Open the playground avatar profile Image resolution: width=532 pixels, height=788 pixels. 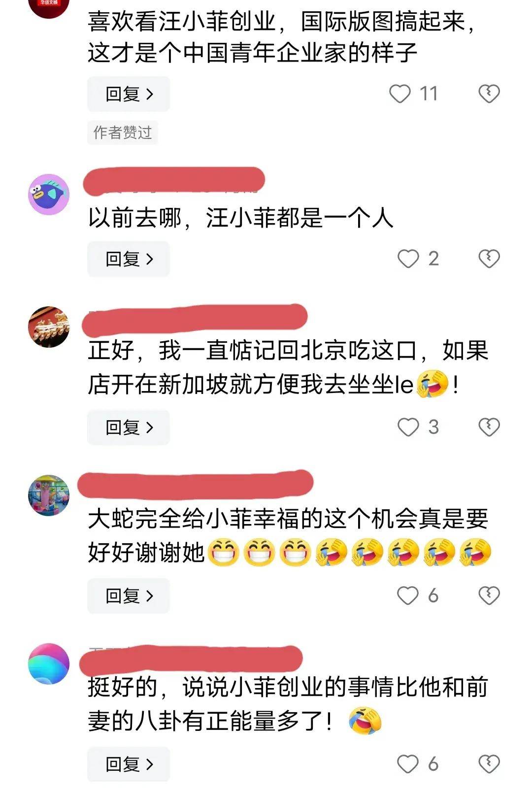click(x=49, y=495)
